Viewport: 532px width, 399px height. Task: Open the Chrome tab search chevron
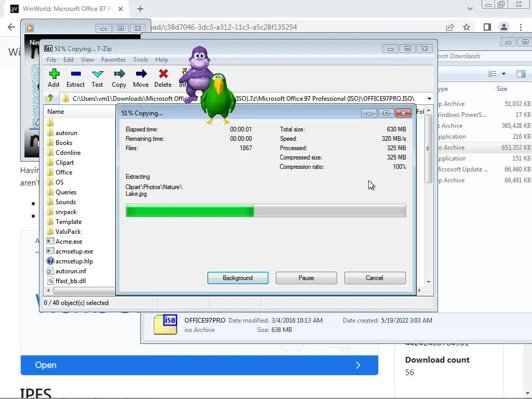tap(470, 9)
